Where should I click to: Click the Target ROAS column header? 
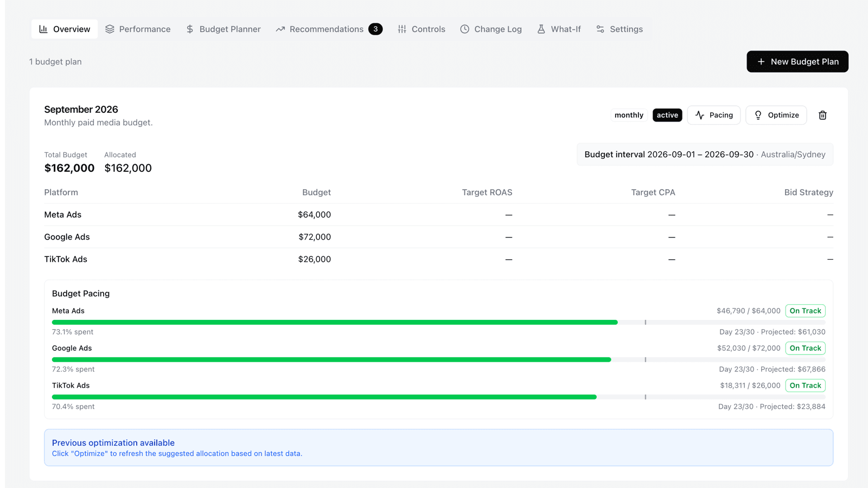click(x=487, y=192)
